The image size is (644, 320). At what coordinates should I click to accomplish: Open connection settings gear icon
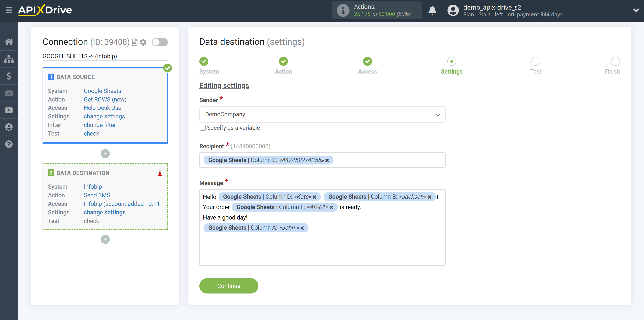[x=143, y=42]
